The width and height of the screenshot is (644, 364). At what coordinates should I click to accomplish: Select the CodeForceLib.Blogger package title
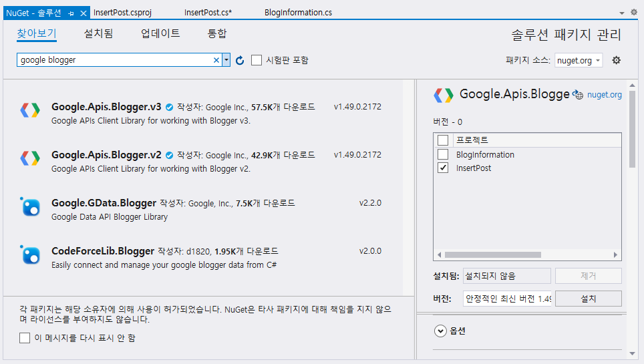click(103, 251)
